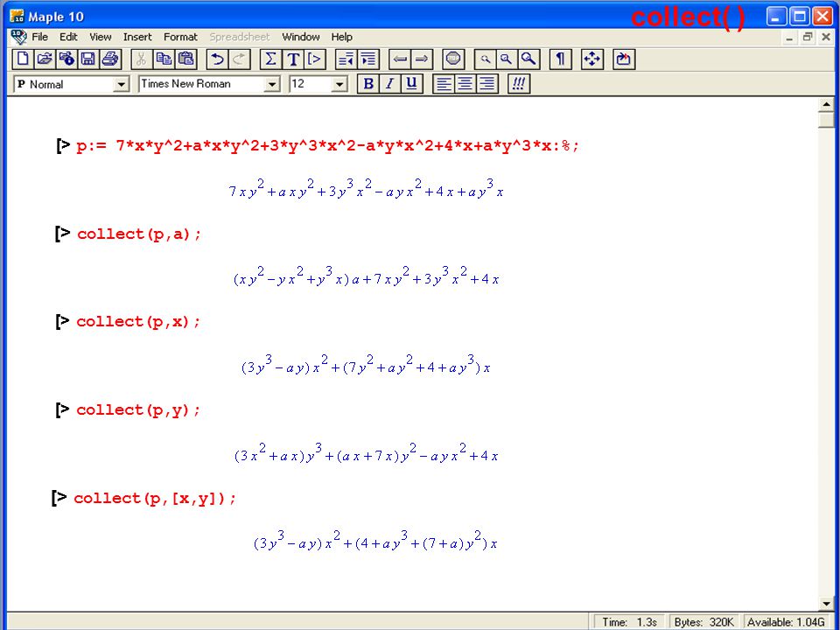Viewport: 840px width, 630px height.
Task: Open the Format menu
Action: coord(180,37)
